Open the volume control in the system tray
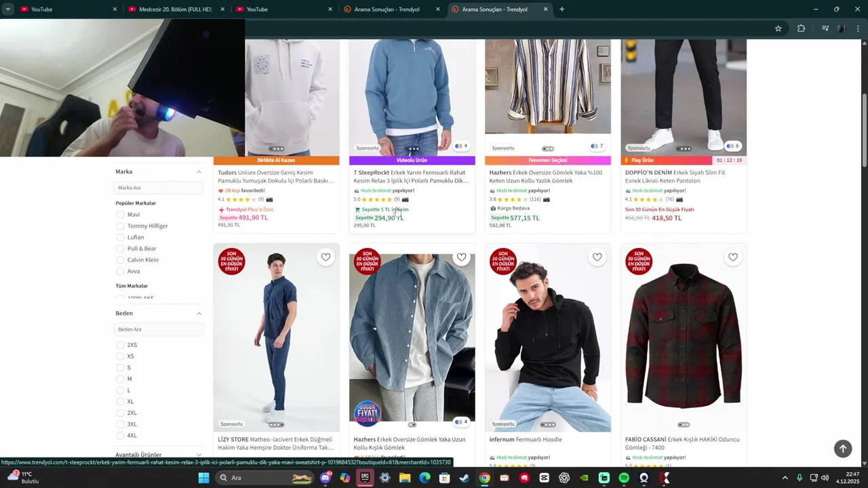 pyautogui.click(x=825, y=478)
